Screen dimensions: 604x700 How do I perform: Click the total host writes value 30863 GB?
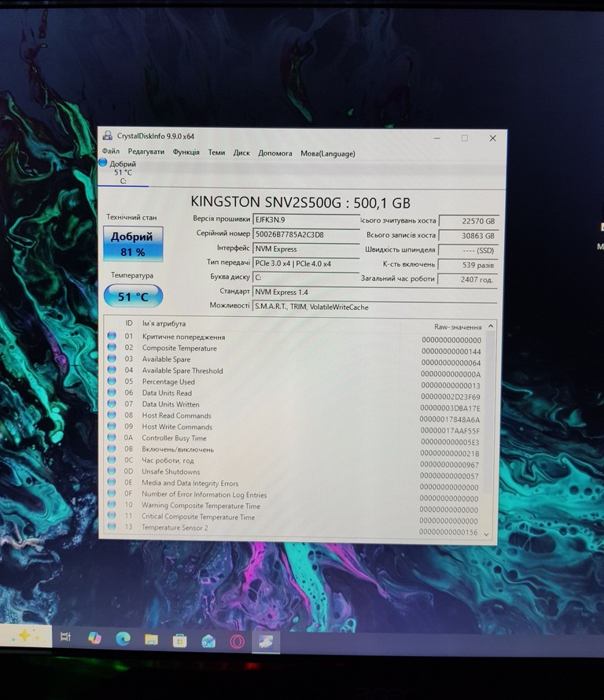[x=468, y=236]
